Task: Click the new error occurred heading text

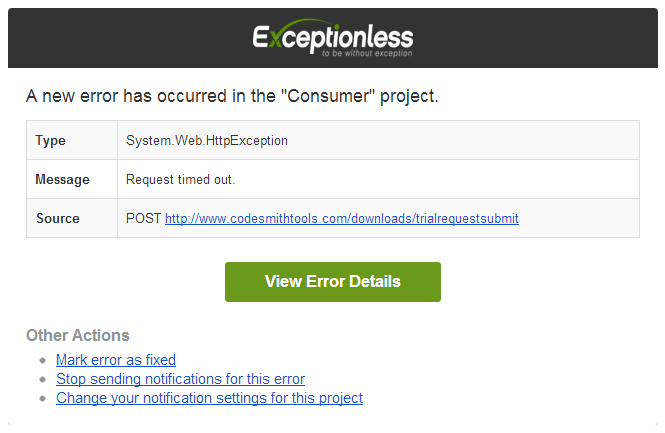Action: 150,97
